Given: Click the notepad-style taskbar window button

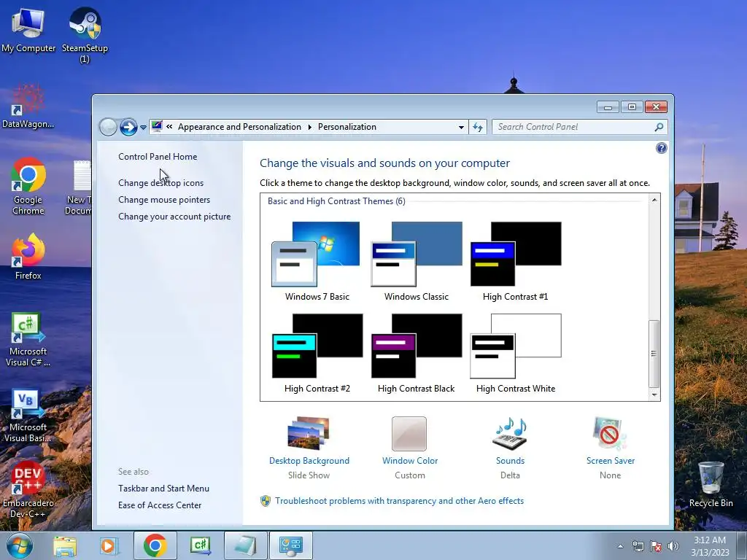Looking at the screenshot, I should click(245, 545).
